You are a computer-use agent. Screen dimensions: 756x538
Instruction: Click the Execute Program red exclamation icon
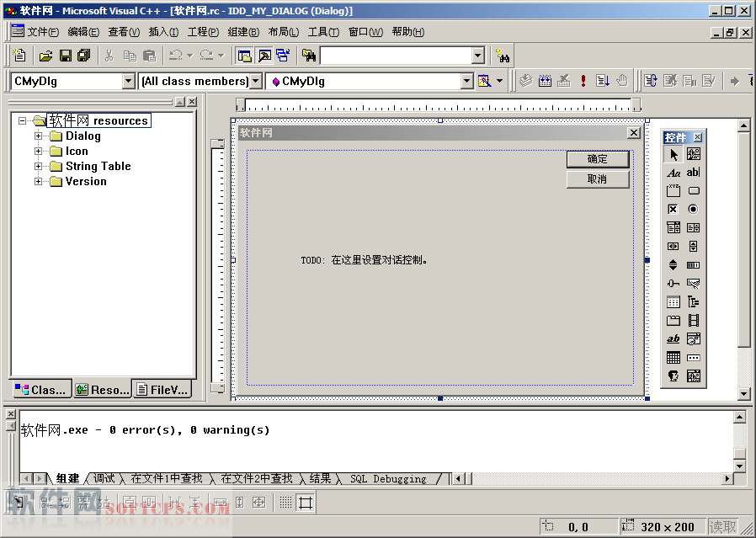coord(583,81)
